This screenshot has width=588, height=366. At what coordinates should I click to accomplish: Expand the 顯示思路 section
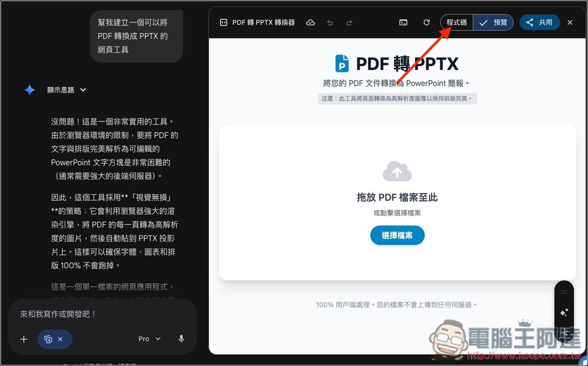coord(67,89)
